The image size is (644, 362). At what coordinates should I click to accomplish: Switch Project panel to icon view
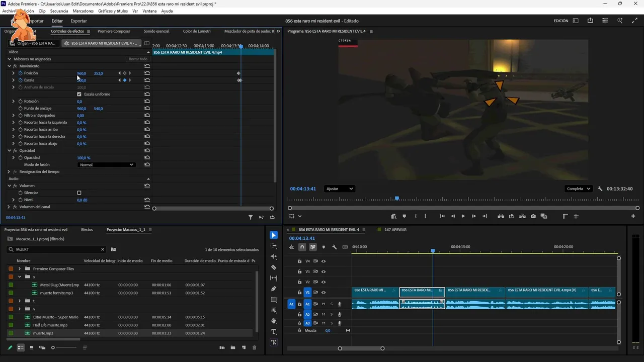coord(31,347)
